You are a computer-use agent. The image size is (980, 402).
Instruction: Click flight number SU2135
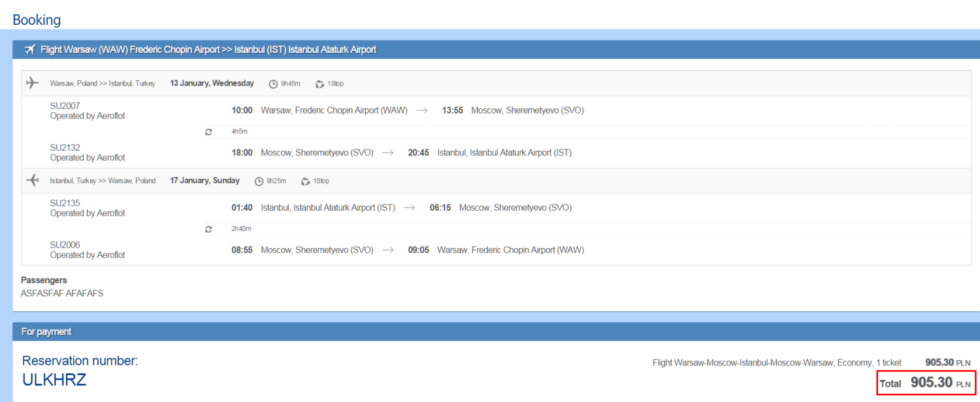pyautogui.click(x=65, y=203)
